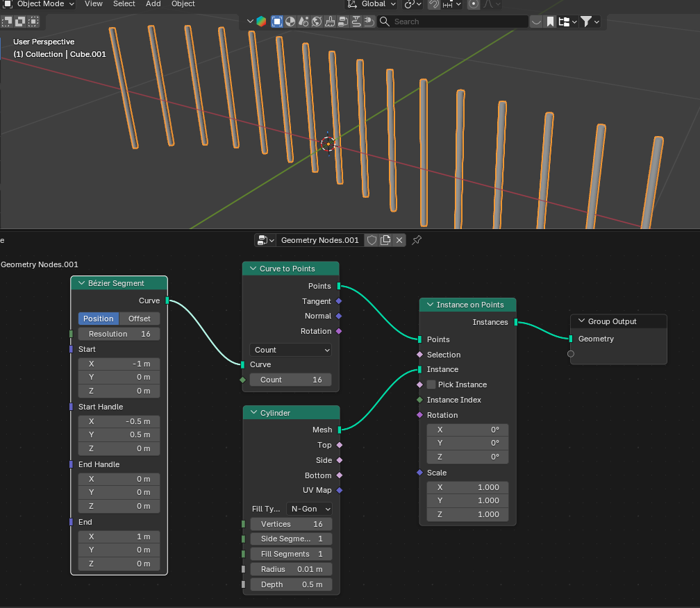Click the shaded sphere filter icon
The width and height of the screenshot is (700, 608).
[290, 22]
